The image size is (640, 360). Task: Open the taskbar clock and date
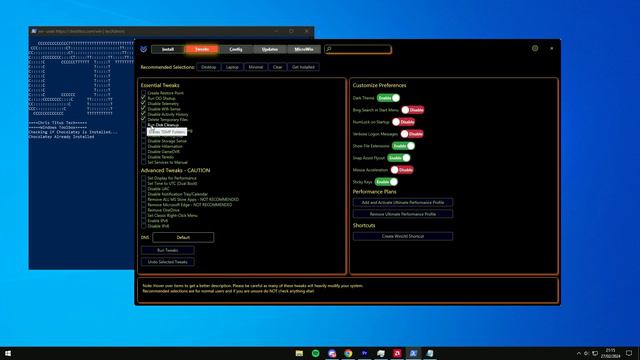611,353
